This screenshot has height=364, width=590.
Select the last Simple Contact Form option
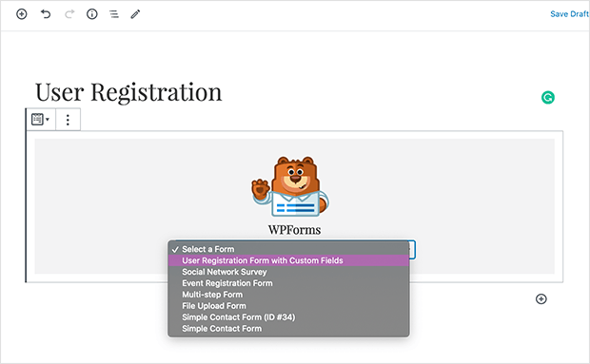point(288,328)
